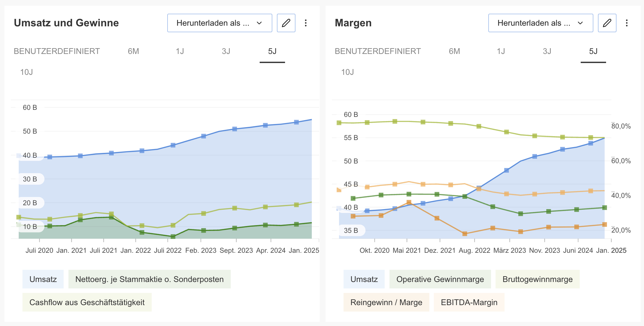Image resolution: width=644 pixels, height=326 pixels.
Task: Toggle Umsatz legend in Umsatz und Gewinne
Action: pyautogui.click(x=43, y=279)
